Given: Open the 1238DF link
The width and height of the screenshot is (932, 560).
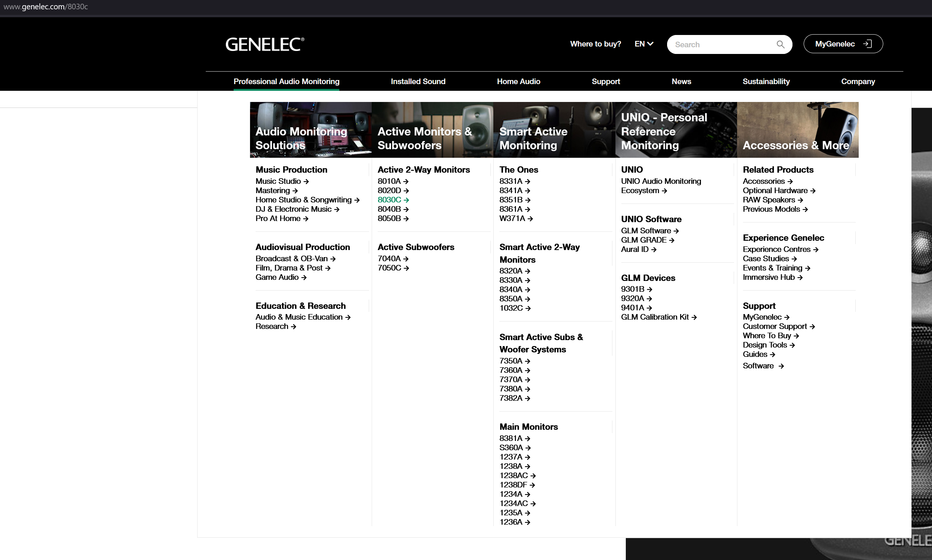Looking at the screenshot, I should 517,485.
